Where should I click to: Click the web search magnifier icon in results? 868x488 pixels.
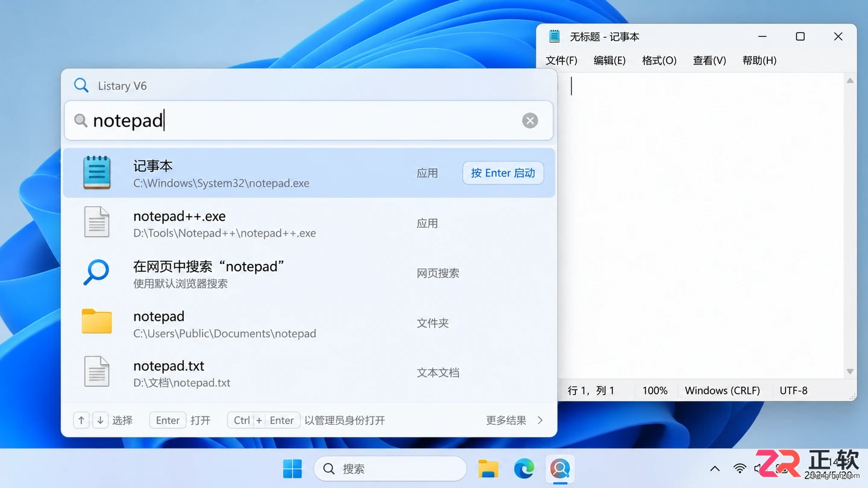click(96, 272)
